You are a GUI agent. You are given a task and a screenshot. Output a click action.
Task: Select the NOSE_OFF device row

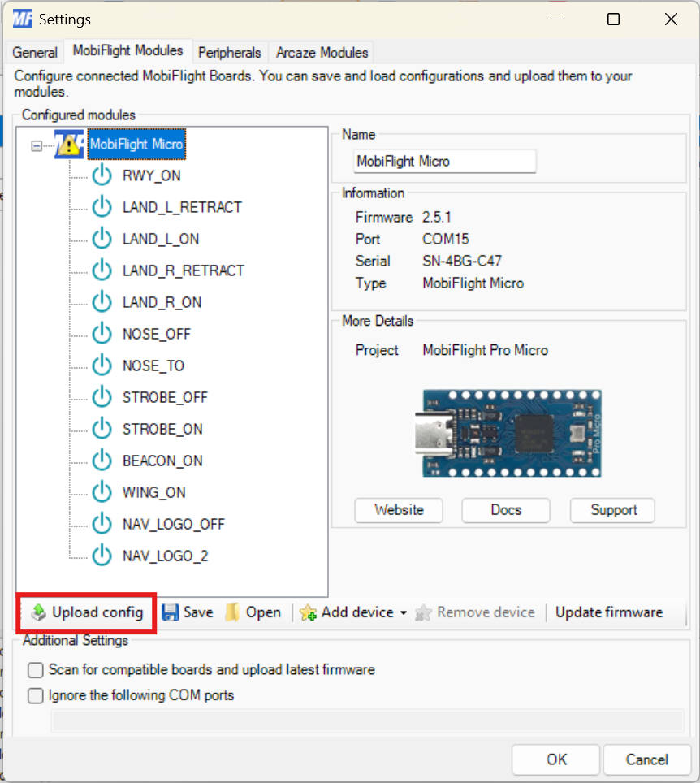point(156,334)
